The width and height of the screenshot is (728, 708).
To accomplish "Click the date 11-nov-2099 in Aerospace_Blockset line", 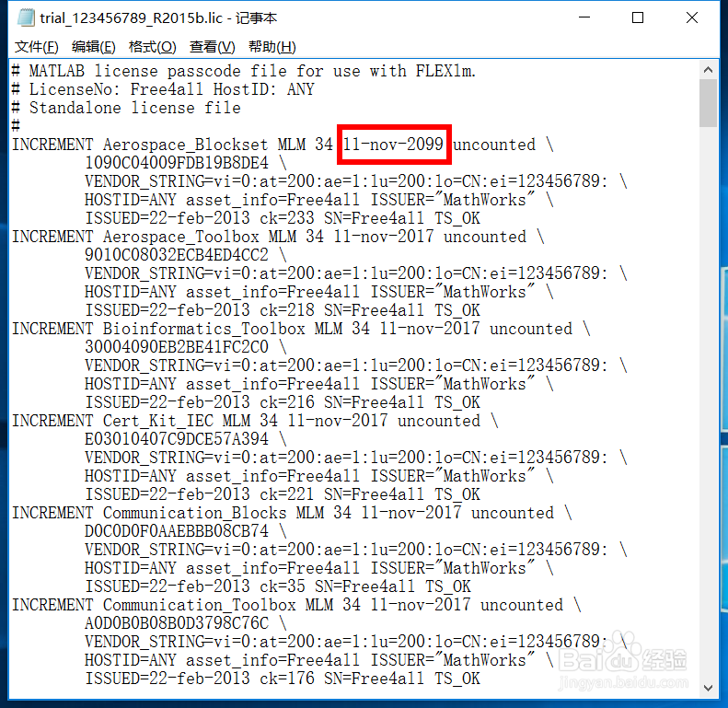I will (x=393, y=145).
